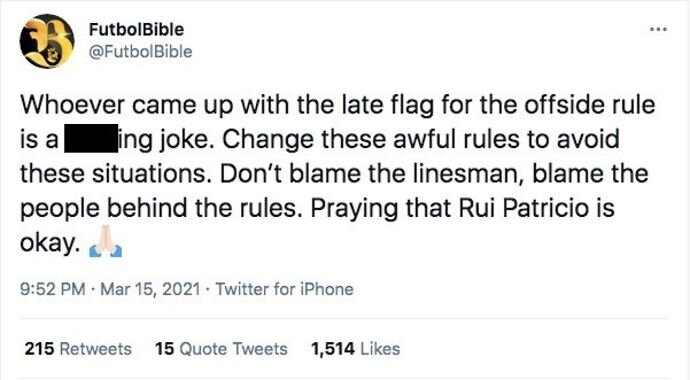Click the black censored box in tweet

click(91, 139)
